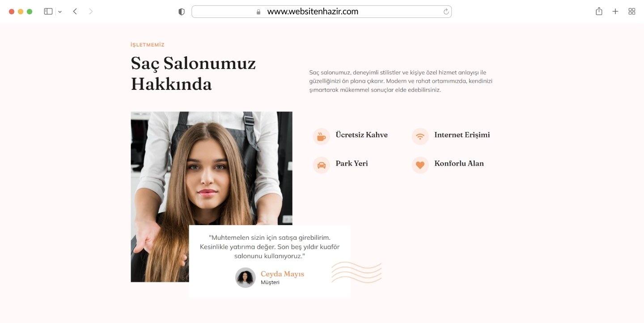Show the tab overview grid
Viewport: 644px width, 323px height.
(x=632, y=12)
